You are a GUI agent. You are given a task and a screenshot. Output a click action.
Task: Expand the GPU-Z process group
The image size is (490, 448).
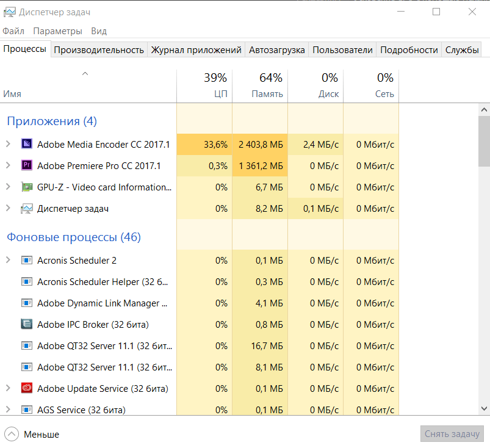pos(9,187)
